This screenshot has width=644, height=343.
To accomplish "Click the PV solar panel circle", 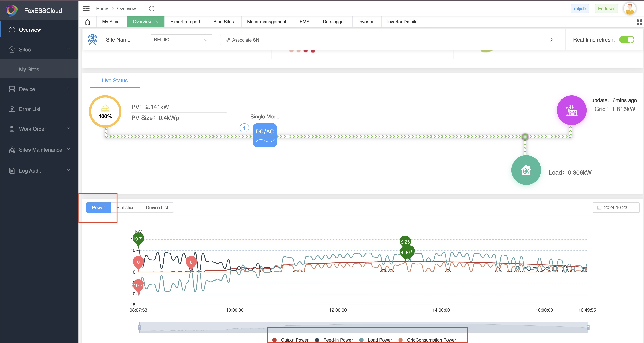I will (x=105, y=111).
